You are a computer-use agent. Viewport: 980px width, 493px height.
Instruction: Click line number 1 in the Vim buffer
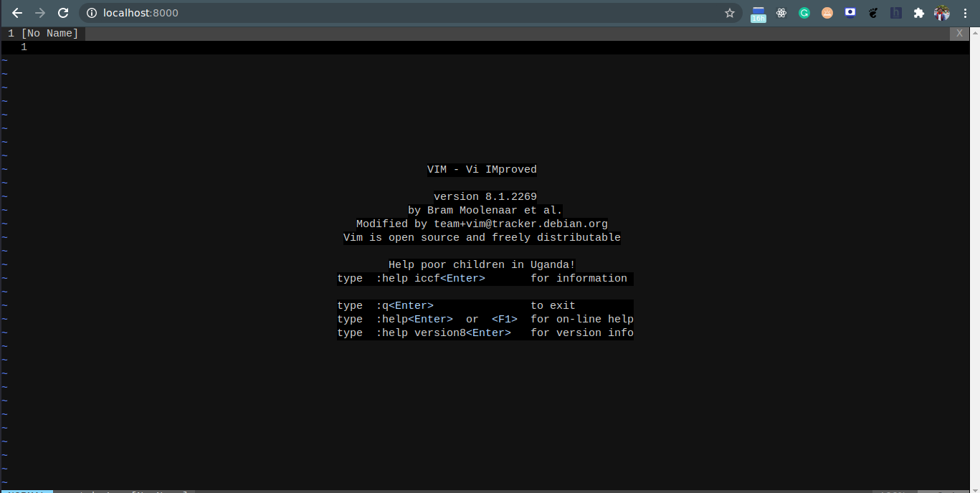24,47
